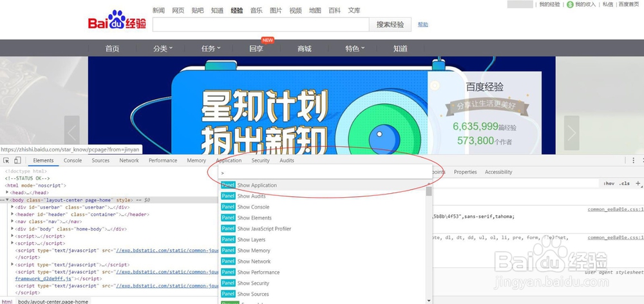Open the Accessibility sidebar tab

498,172
